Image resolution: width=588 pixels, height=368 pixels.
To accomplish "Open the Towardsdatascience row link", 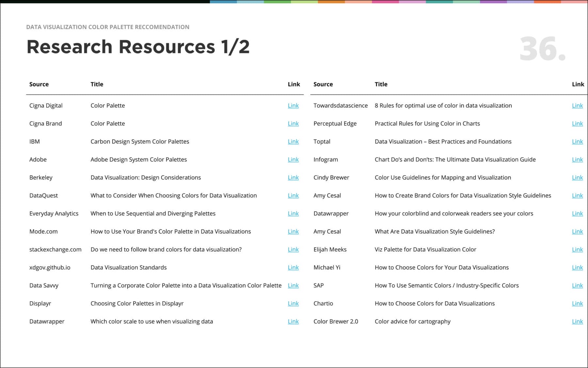I will coord(577,106).
